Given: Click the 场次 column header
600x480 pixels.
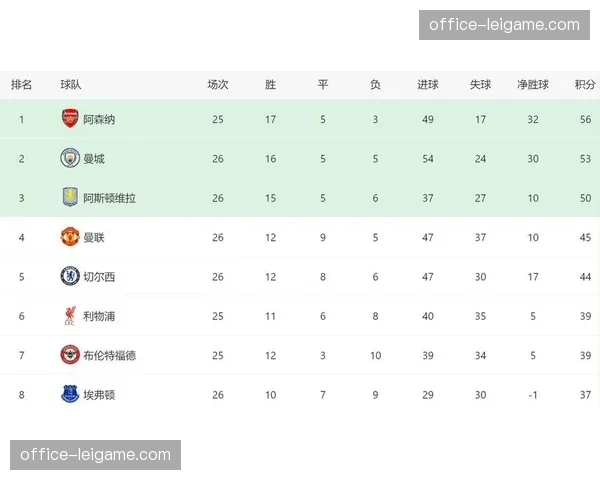Looking at the screenshot, I should [218, 84].
